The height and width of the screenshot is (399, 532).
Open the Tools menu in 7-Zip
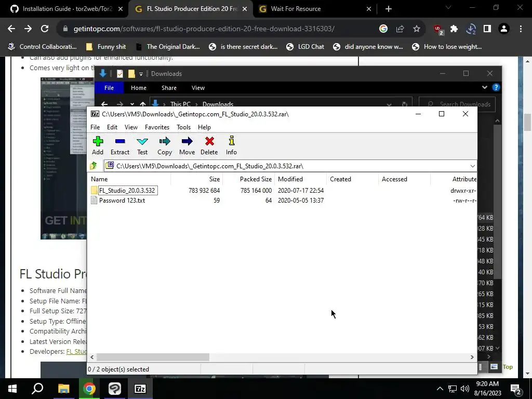[183, 127]
